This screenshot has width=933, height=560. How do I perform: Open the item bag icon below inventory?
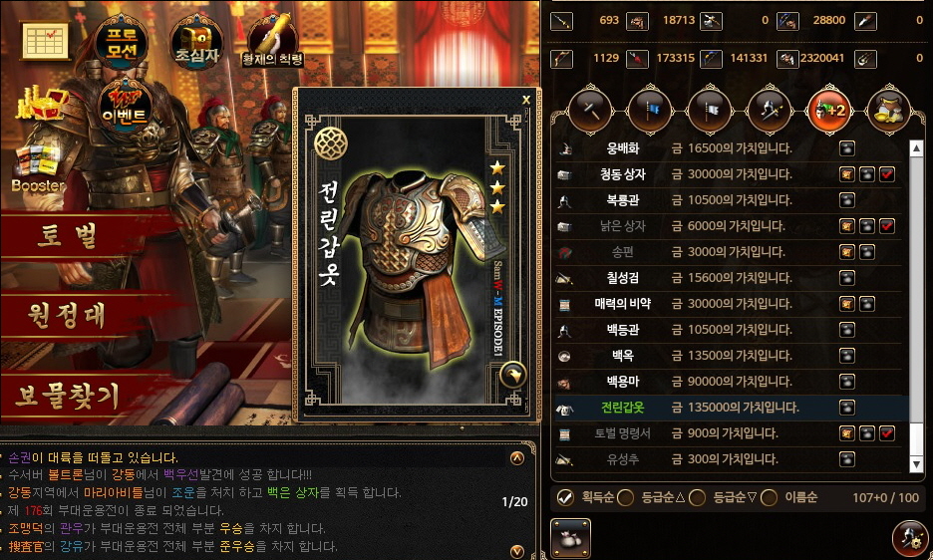point(570,538)
